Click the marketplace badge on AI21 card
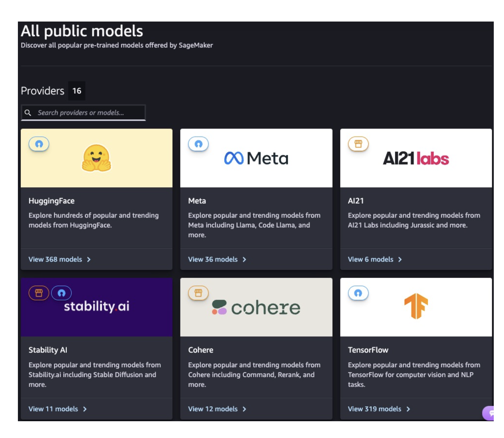504x438 pixels. [x=358, y=144]
